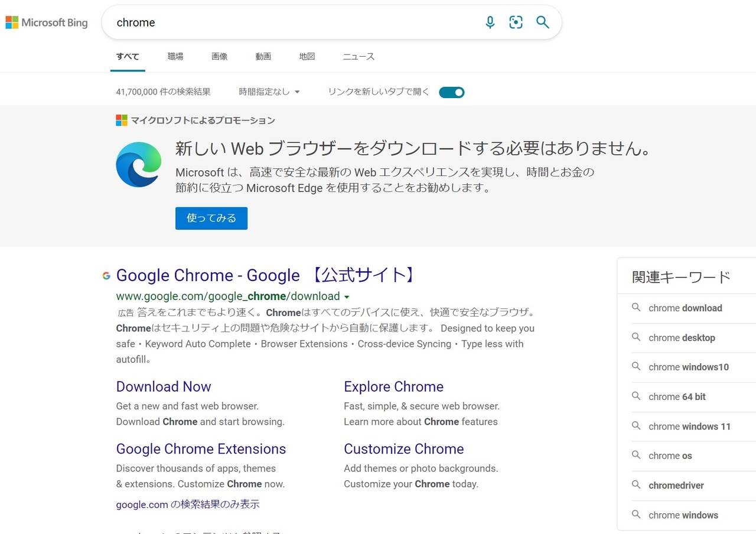Switch to the 画像 tab
This screenshot has height=534, width=756.
pyautogui.click(x=219, y=57)
